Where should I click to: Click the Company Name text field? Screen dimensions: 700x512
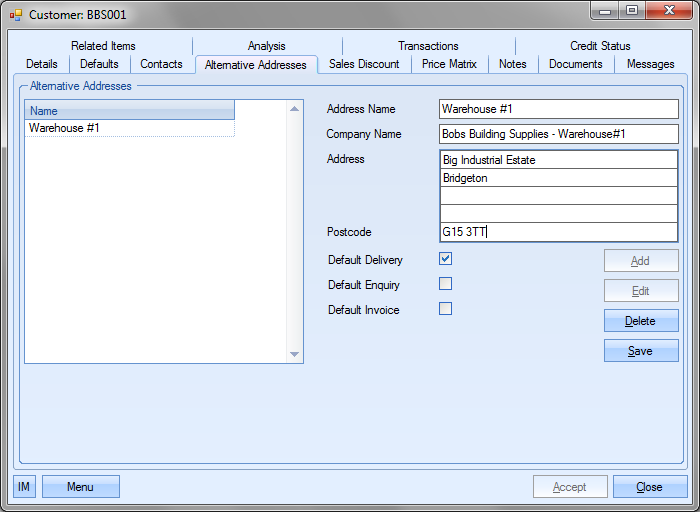coord(558,134)
